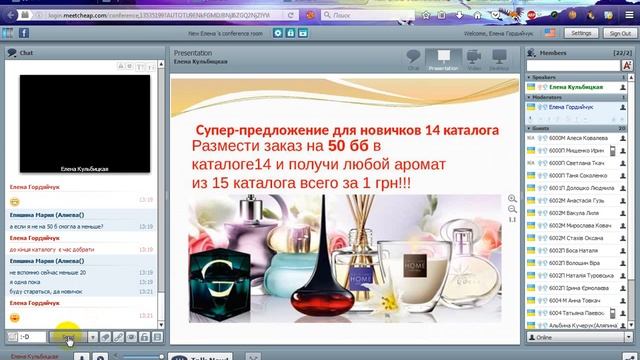Click the eraser clear chat icon
The width and height of the screenshot is (640, 360).
105,337
